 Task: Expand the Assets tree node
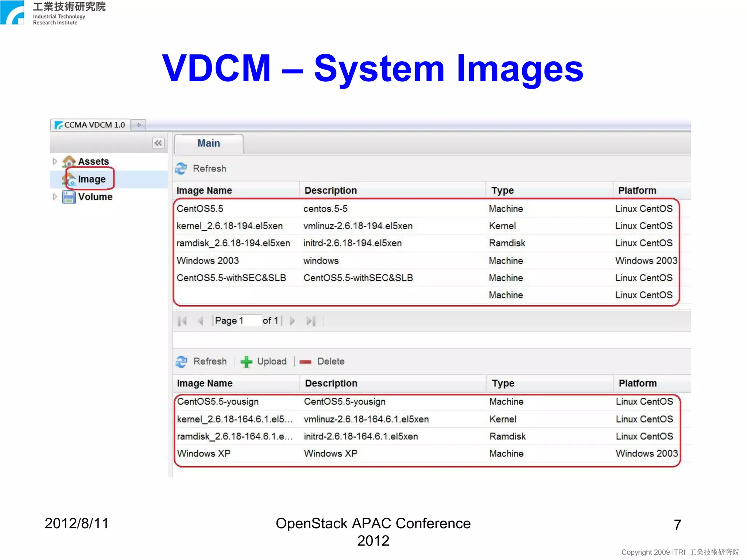coord(55,161)
